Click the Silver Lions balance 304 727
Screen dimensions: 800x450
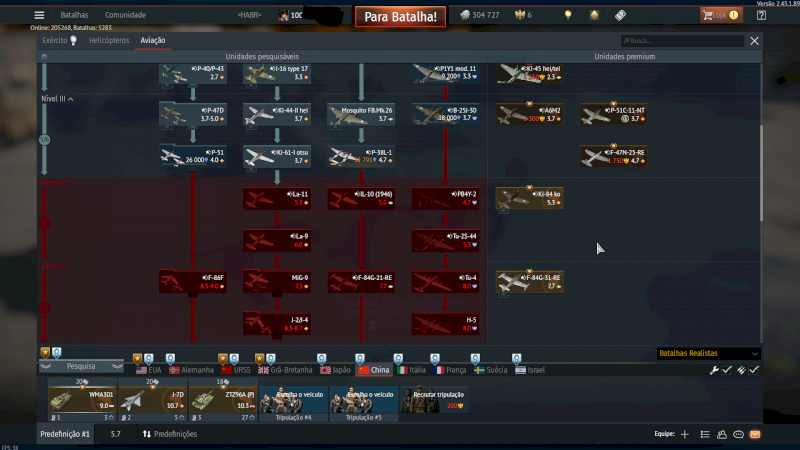(480, 15)
